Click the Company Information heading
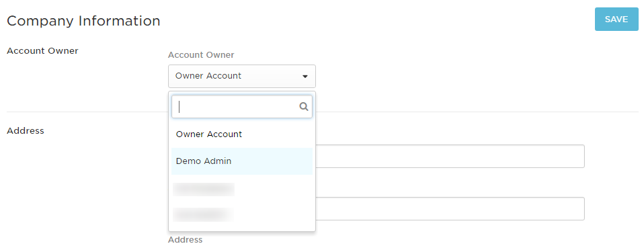 point(83,21)
